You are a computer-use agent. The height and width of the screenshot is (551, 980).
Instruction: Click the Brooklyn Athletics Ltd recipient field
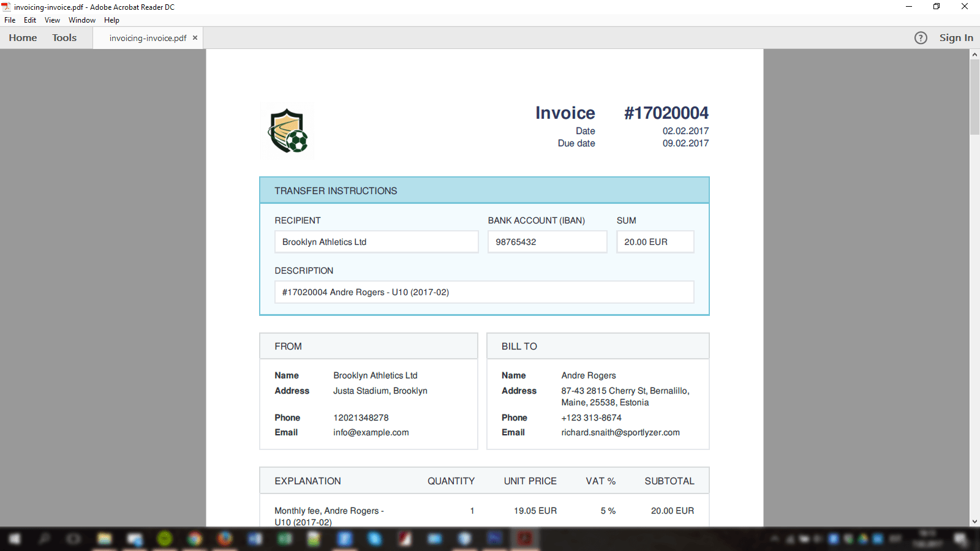tap(376, 242)
